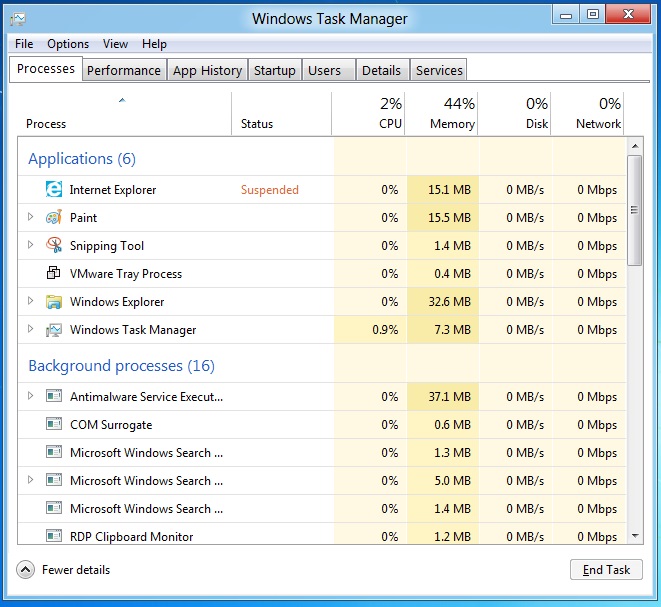
Task: Open the View menu
Action: point(115,44)
